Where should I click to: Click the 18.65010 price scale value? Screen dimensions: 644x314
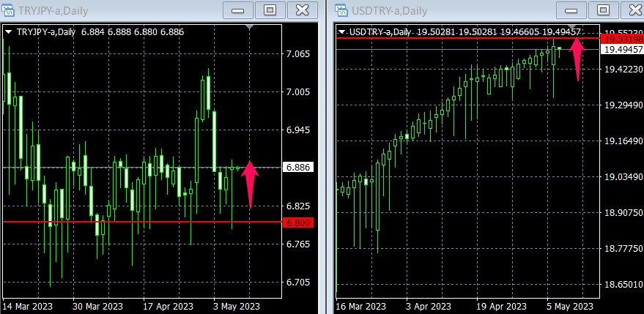coord(624,285)
